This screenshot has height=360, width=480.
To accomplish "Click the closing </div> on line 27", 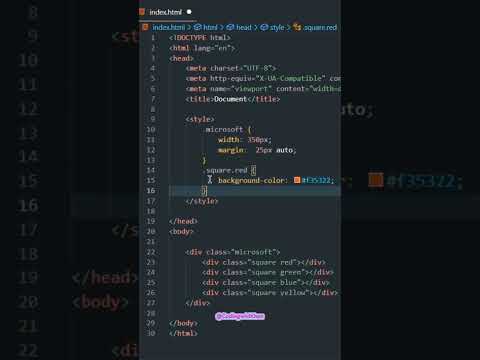I will pyautogui.click(x=198, y=303).
